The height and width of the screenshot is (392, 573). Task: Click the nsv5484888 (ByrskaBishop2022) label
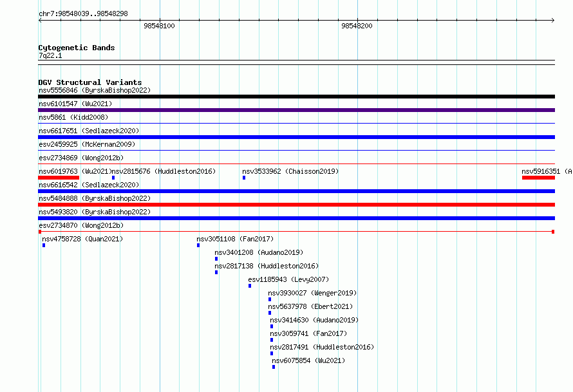point(95,198)
